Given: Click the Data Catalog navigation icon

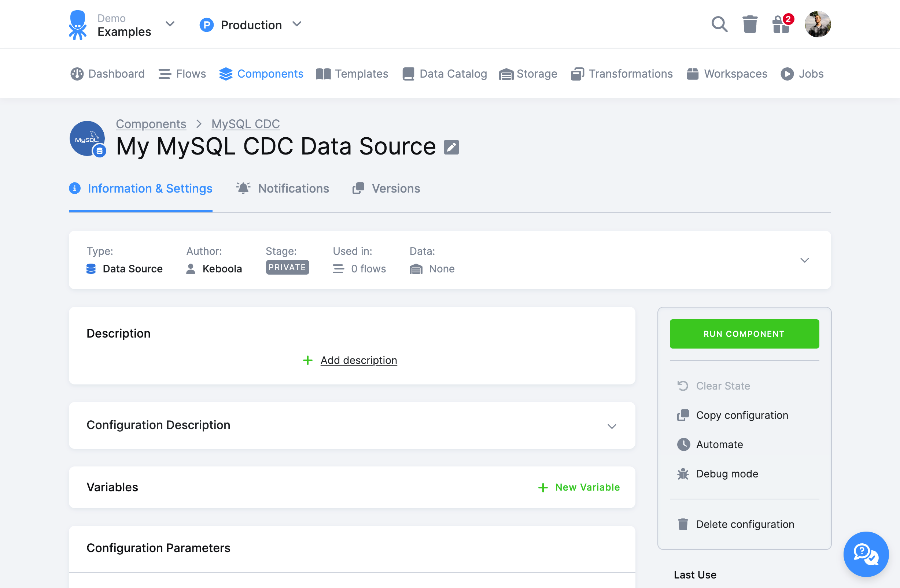Looking at the screenshot, I should (x=408, y=74).
